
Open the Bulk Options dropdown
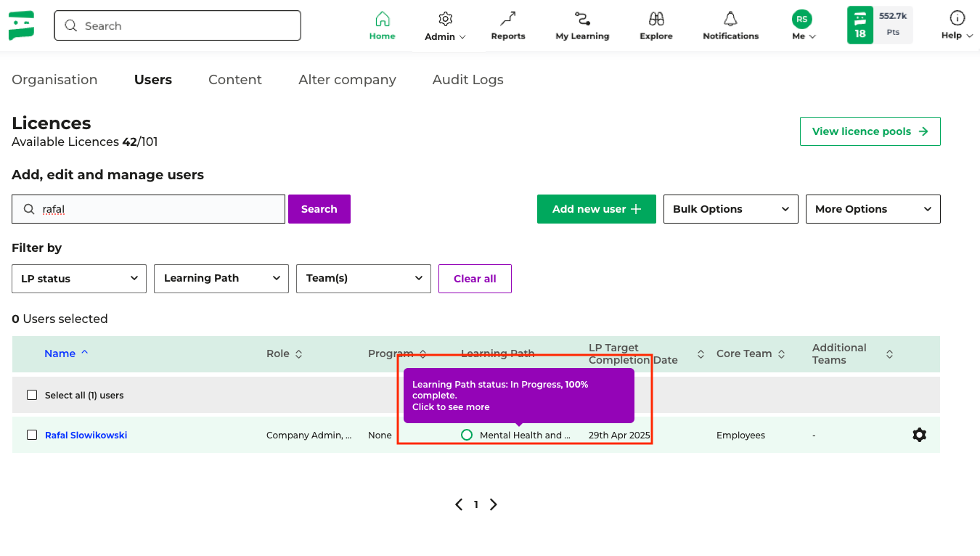click(x=730, y=209)
